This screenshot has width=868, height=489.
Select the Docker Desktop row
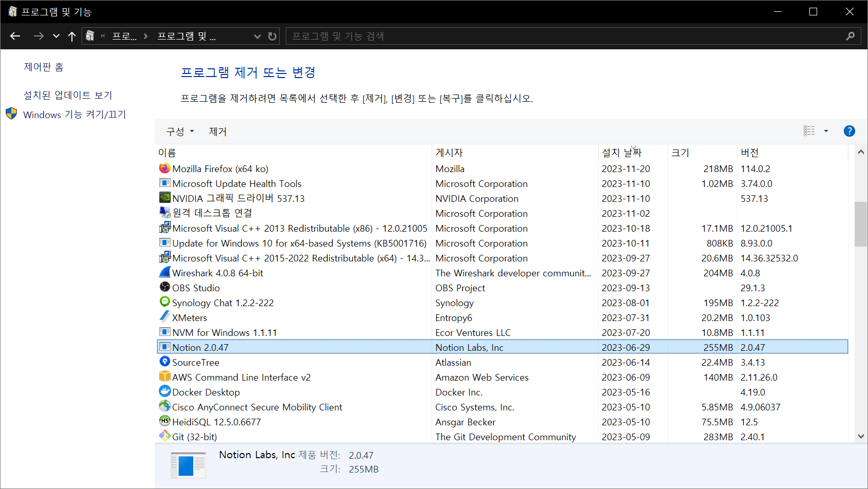pyautogui.click(x=503, y=392)
